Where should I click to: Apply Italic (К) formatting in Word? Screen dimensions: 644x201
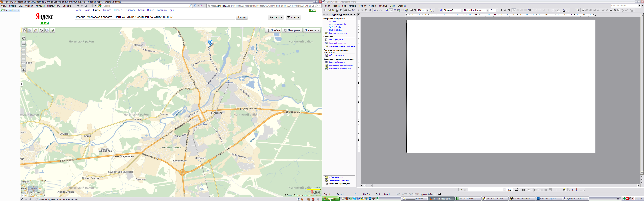point(505,10)
